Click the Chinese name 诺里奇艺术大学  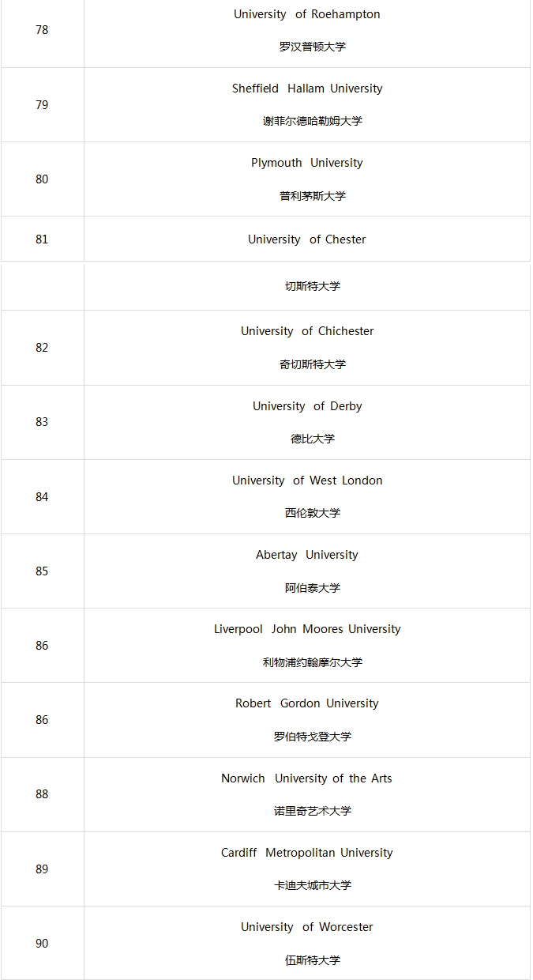[x=312, y=811]
